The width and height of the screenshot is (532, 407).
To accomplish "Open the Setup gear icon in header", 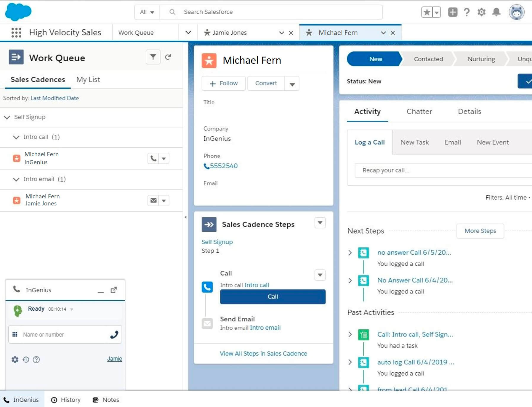I will click(481, 12).
